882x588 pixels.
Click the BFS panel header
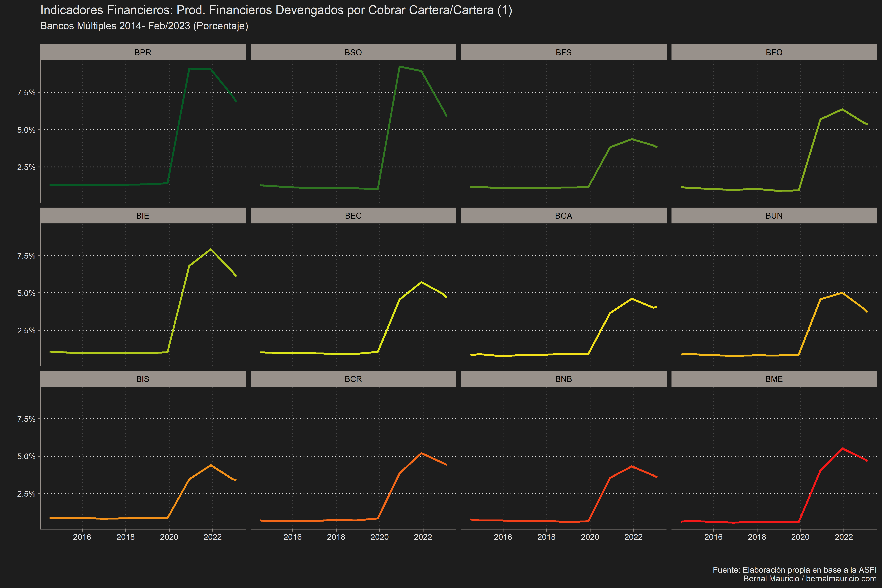point(564,52)
